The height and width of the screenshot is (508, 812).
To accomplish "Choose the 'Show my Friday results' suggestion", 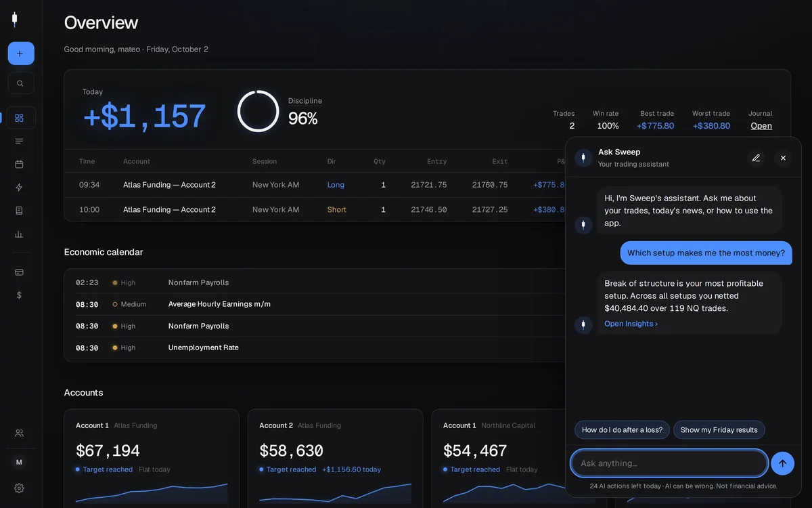I will tap(719, 430).
